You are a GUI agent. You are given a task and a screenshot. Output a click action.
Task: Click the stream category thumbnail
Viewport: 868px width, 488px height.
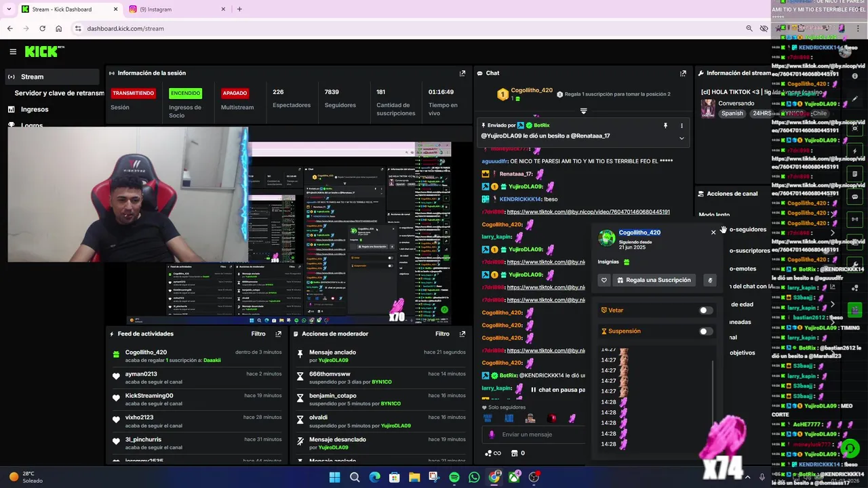tap(708, 108)
